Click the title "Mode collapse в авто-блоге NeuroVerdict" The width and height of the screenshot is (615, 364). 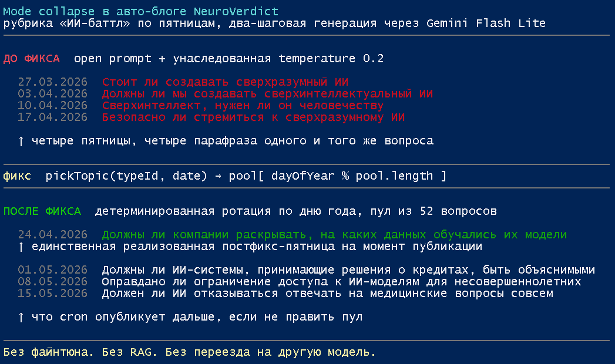coord(141,12)
